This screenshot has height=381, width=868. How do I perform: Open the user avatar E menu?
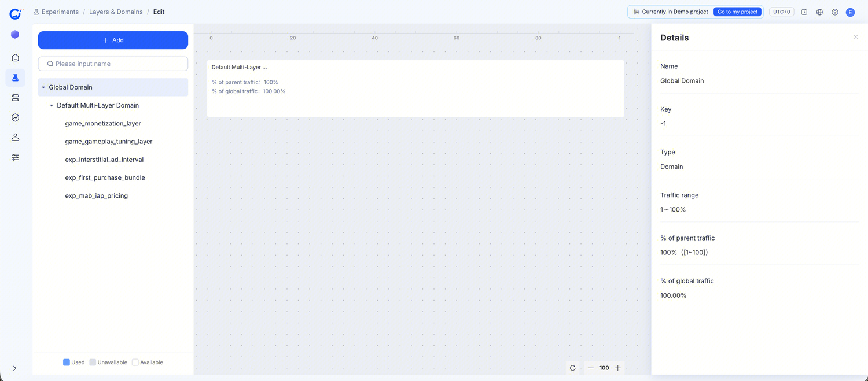[850, 12]
